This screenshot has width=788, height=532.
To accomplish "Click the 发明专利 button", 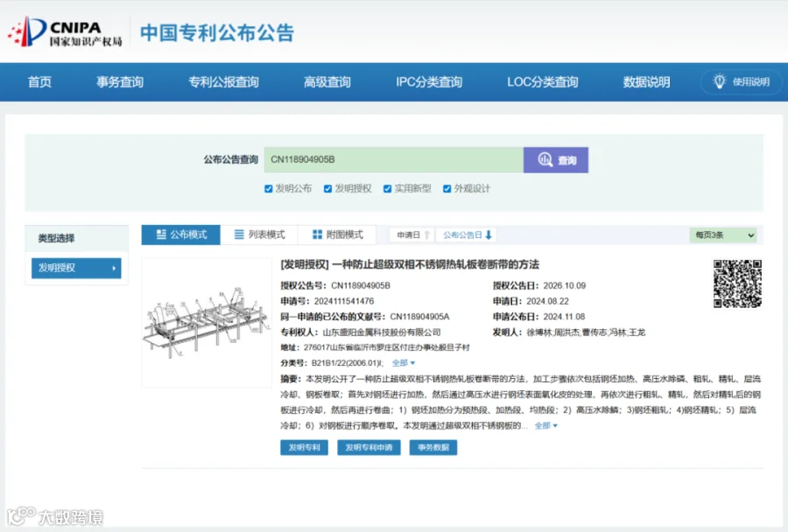I will click(x=304, y=447).
